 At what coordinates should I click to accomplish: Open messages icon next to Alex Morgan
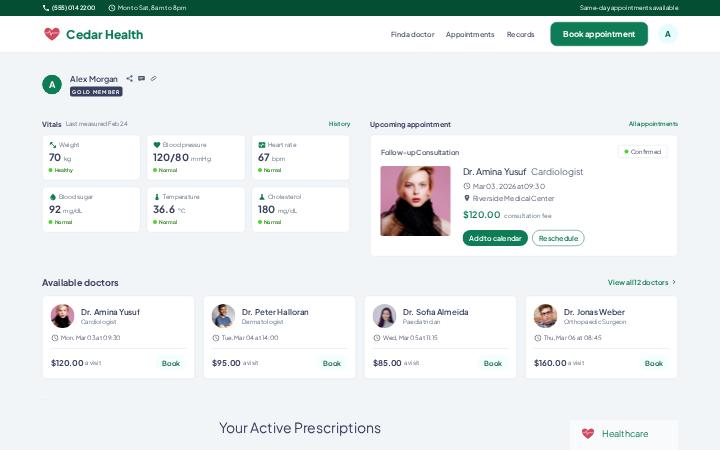coord(141,79)
